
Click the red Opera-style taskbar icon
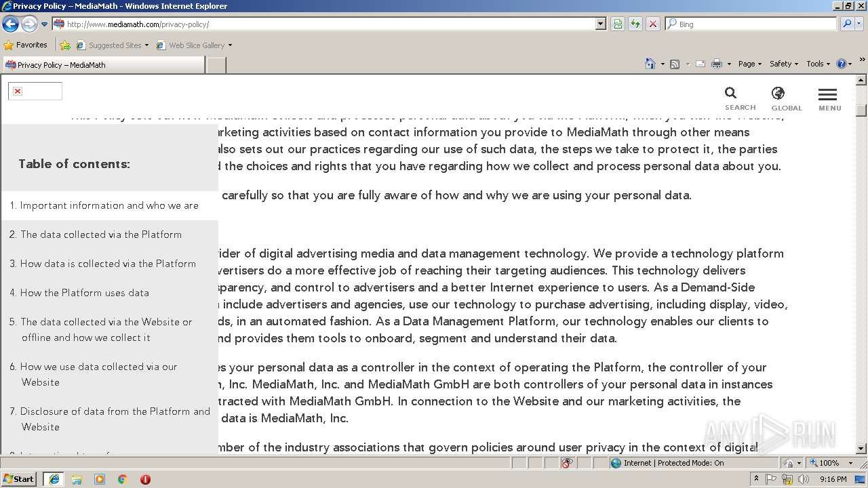point(145,479)
